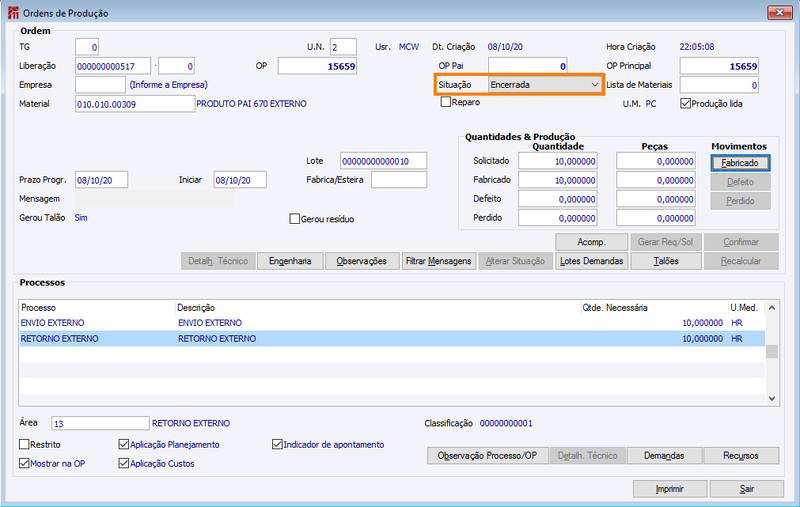Disable the Aplicação Custos checkbox
This screenshot has height=507, width=800.
tap(123, 463)
